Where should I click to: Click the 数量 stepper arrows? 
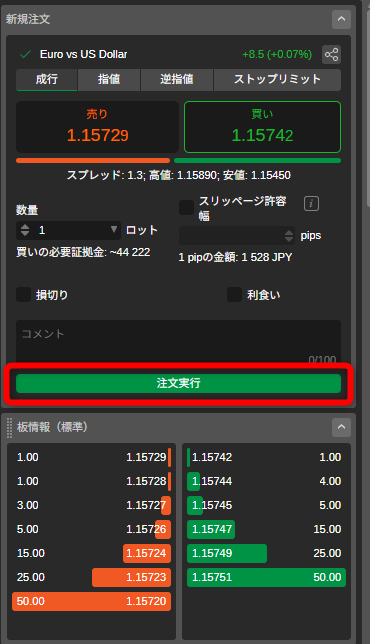click(25, 230)
